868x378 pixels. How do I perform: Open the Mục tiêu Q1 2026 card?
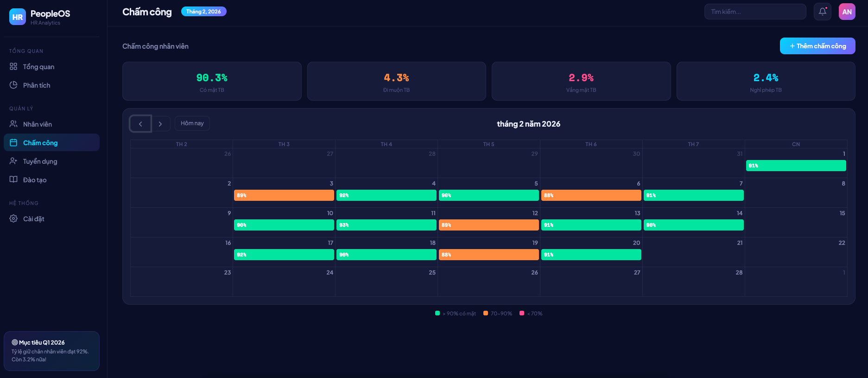(51, 351)
